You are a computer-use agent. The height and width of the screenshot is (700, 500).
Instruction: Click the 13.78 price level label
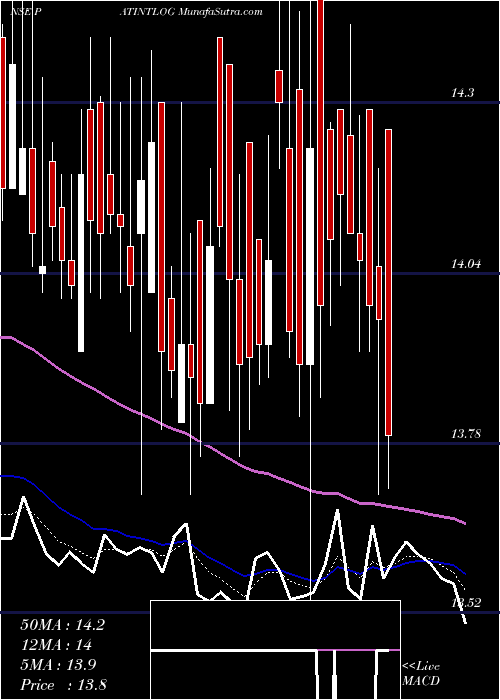pos(466,433)
